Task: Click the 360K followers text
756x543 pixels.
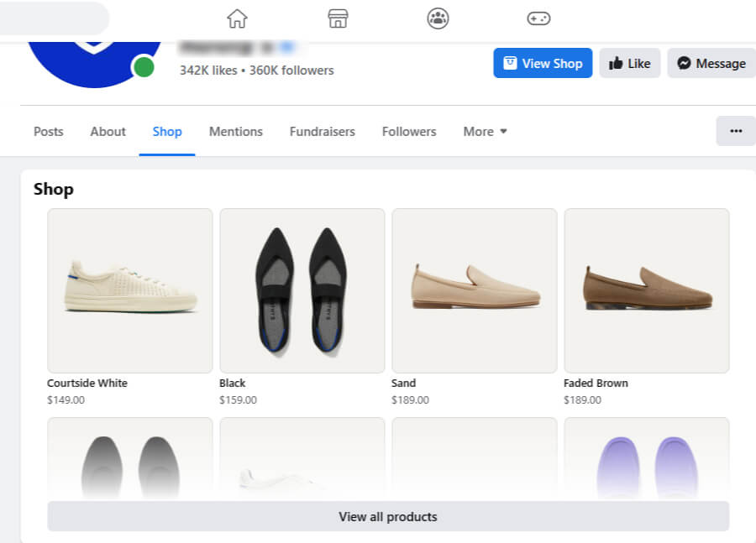Action: point(291,70)
